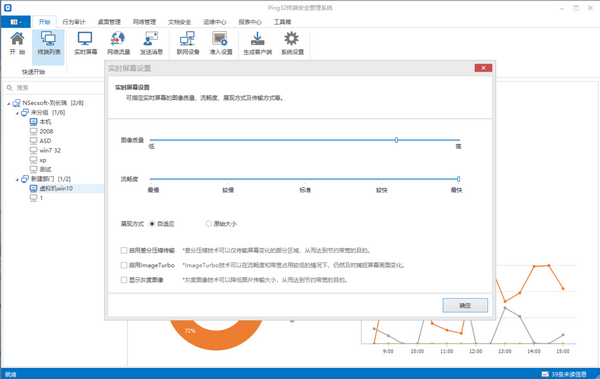Open the 联网设备 networked devices tool

tap(188, 43)
